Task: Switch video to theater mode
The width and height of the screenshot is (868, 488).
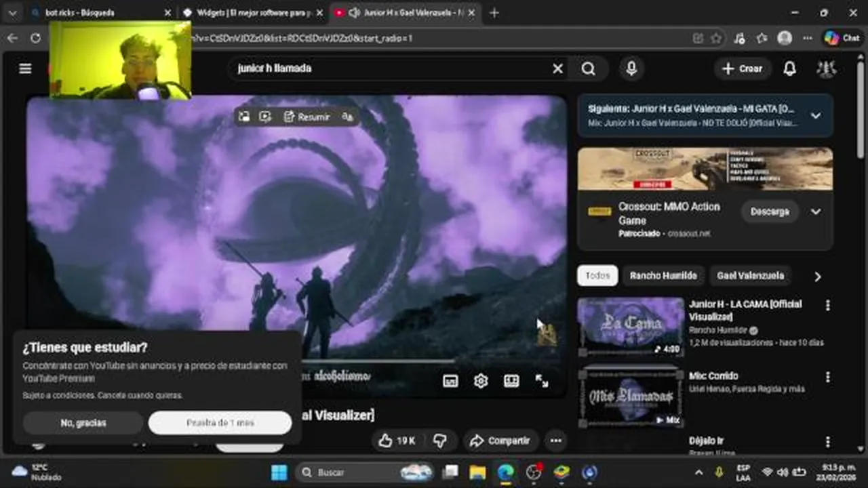Action: (x=511, y=381)
